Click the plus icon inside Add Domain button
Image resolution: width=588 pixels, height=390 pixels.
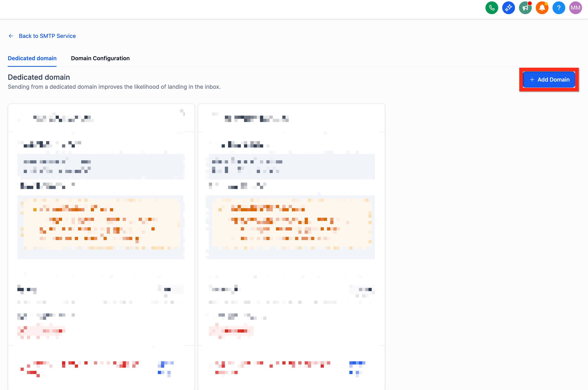532,80
